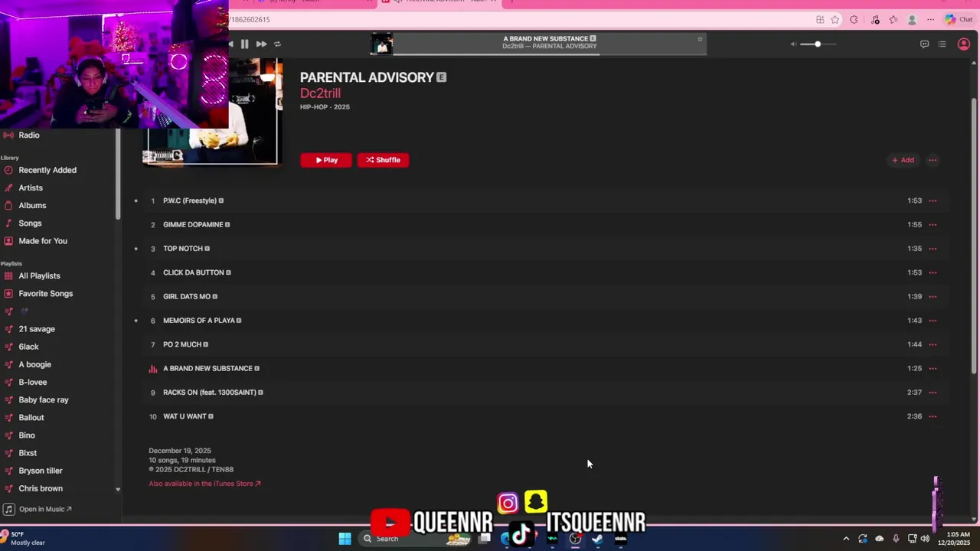Adjust the volume slider
Screen dimensions: 980x551
point(818,44)
